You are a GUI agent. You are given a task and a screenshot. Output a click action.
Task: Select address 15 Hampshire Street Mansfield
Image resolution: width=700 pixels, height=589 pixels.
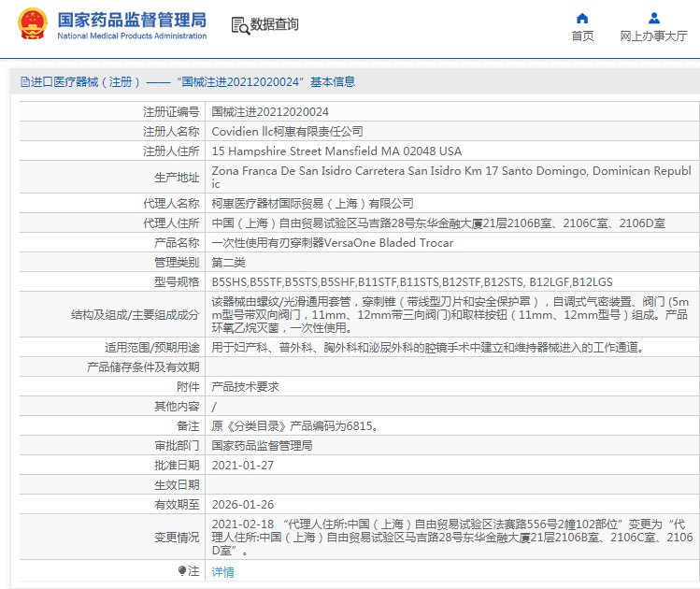336,151
